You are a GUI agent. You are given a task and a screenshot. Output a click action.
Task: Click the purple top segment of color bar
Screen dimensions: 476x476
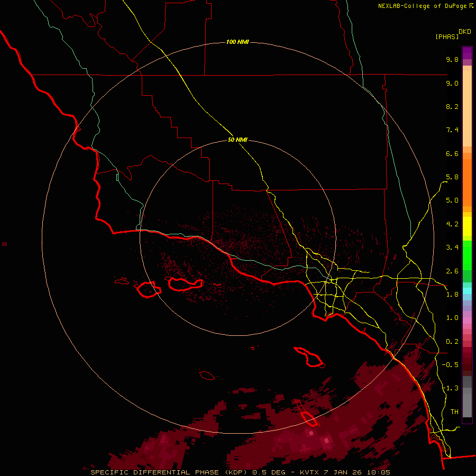pyautogui.click(x=467, y=53)
